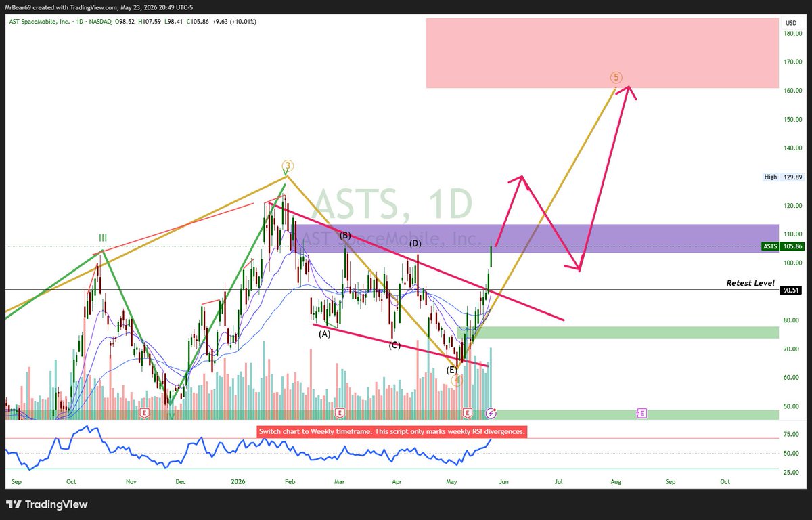Click the 150.00 price axis label
Image resolution: width=812 pixels, height=520 pixels.
tap(793, 119)
